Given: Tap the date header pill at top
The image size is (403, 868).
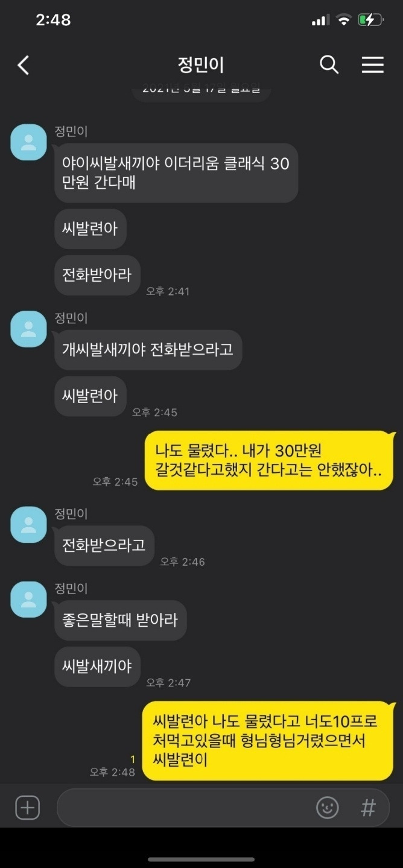Looking at the screenshot, I should [201, 91].
